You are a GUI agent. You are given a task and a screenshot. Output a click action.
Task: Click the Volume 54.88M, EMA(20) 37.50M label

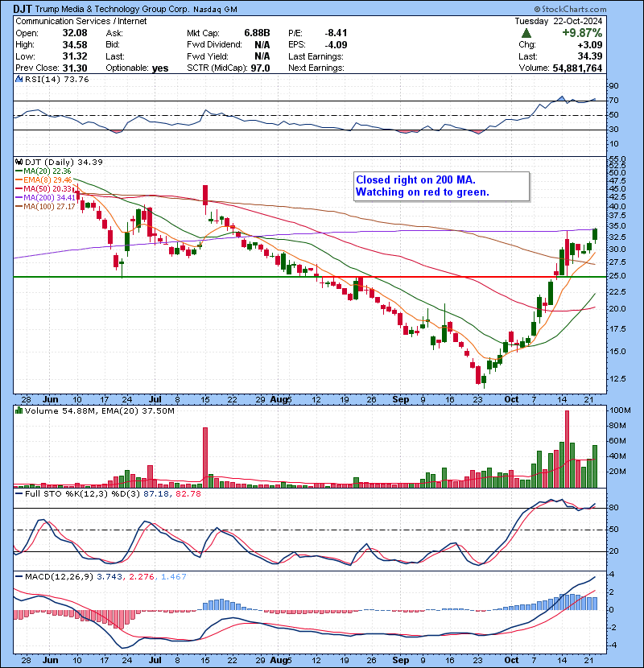pos(100,410)
